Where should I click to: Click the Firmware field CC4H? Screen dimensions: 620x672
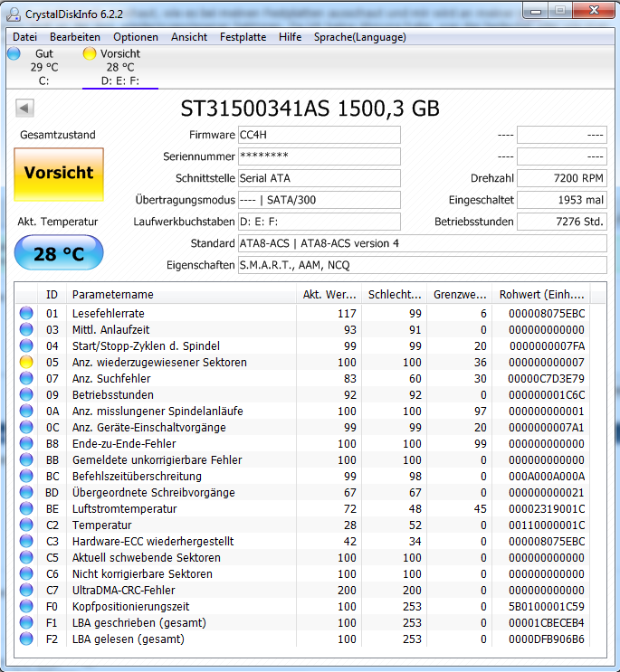tap(320, 135)
